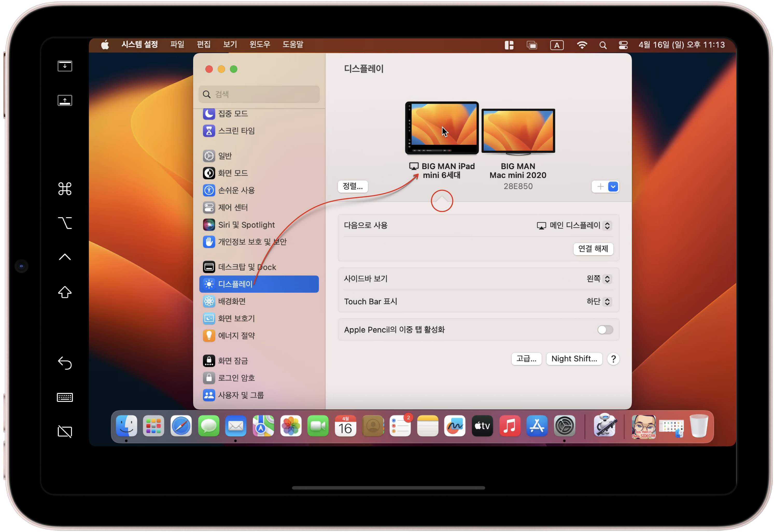The height and width of the screenshot is (532, 774).
Task: Open the 메인 디스플레이 usage dropdown
Action: click(x=574, y=226)
